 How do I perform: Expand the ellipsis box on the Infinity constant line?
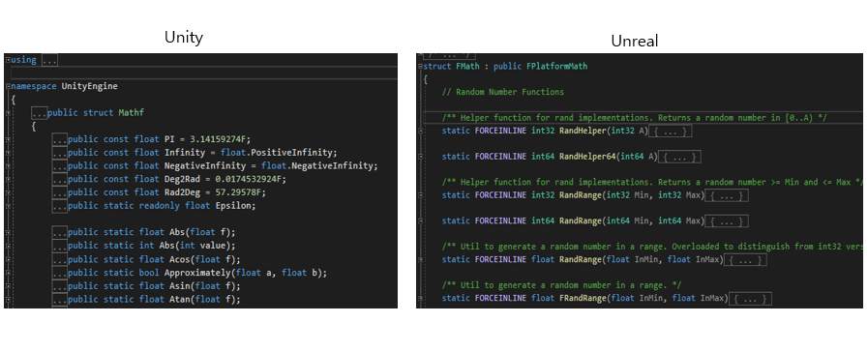[x=60, y=153]
